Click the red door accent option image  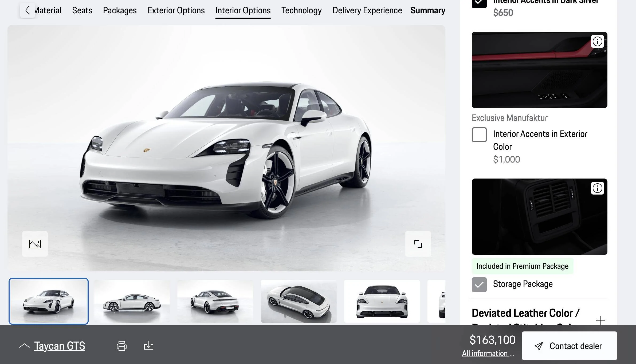coord(539,70)
